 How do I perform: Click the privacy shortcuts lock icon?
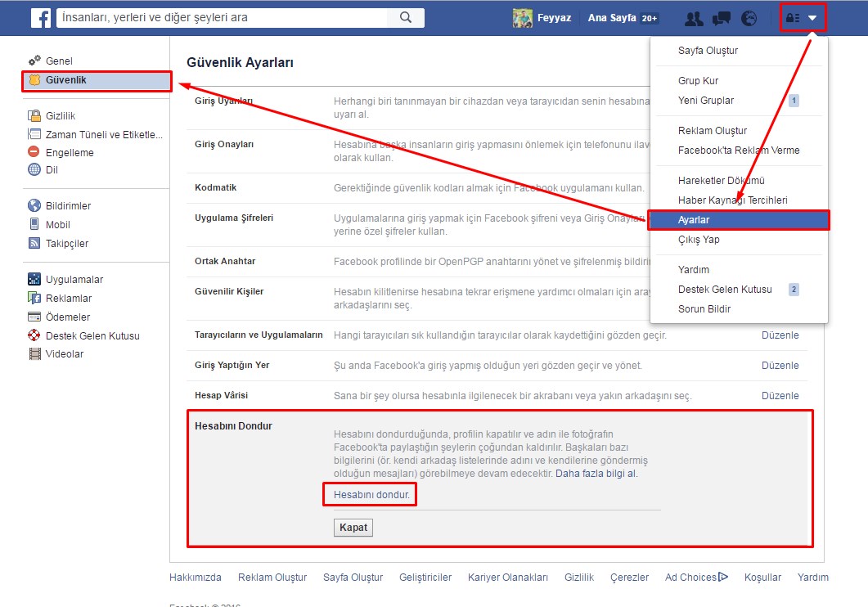(x=792, y=18)
